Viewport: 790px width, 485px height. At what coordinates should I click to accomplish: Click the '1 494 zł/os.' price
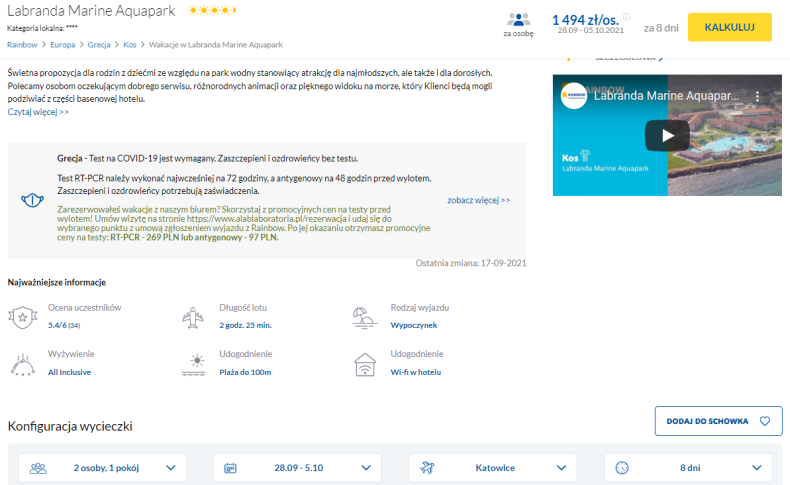tap(585, 20)
